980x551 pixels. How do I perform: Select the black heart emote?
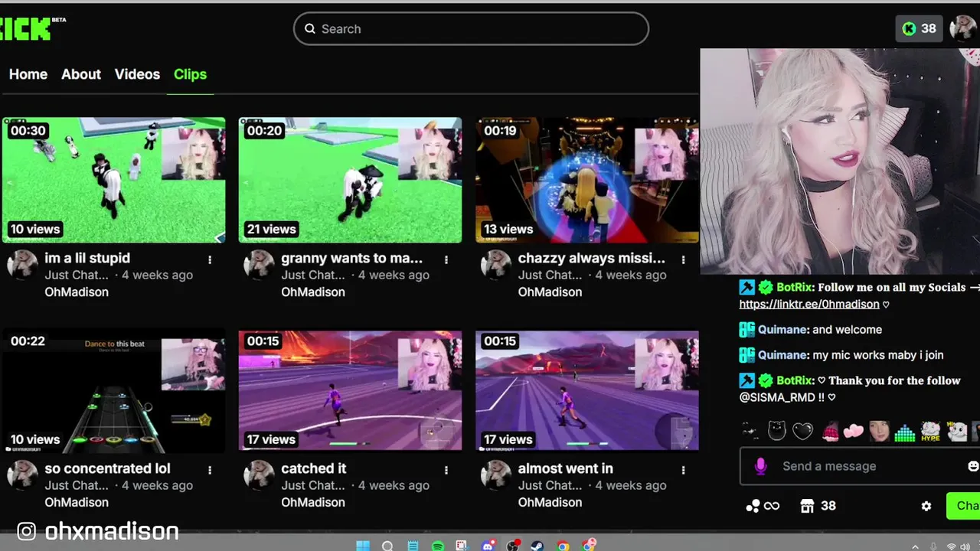coord(802,432)
